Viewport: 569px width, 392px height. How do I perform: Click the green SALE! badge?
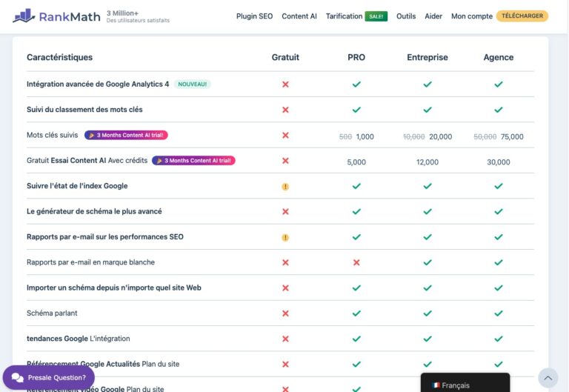(x=376, y=16)
